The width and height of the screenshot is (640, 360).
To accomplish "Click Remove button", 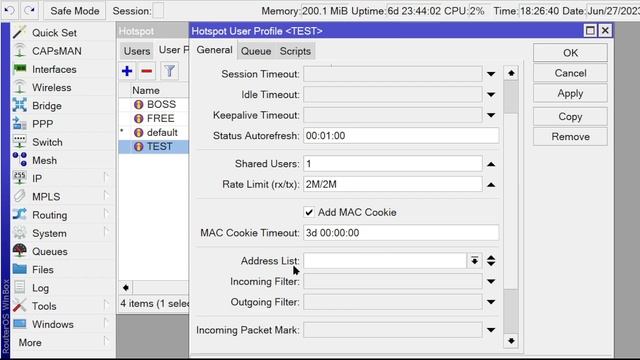I will tap(570, 137).
